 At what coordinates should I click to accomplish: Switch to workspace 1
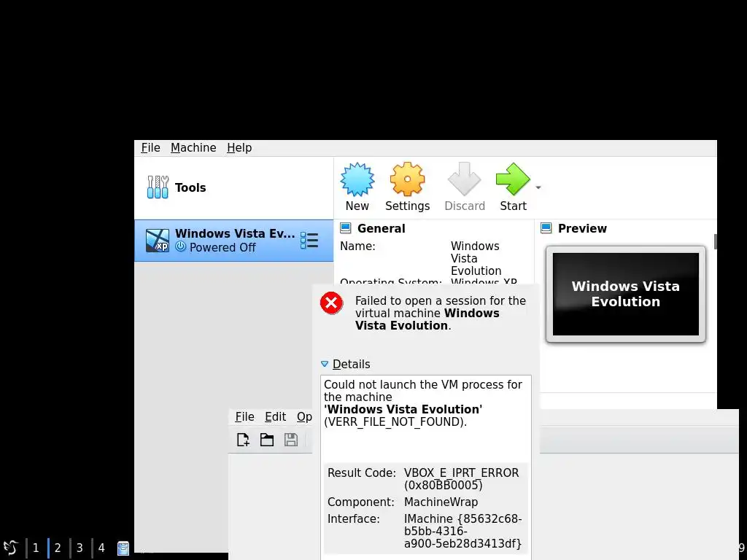[x=36, y=548]
